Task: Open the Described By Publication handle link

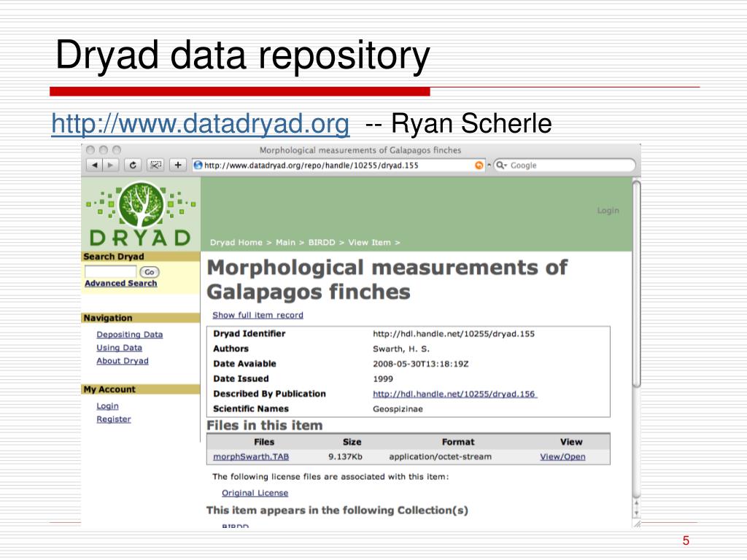Action: click(455, 394)
